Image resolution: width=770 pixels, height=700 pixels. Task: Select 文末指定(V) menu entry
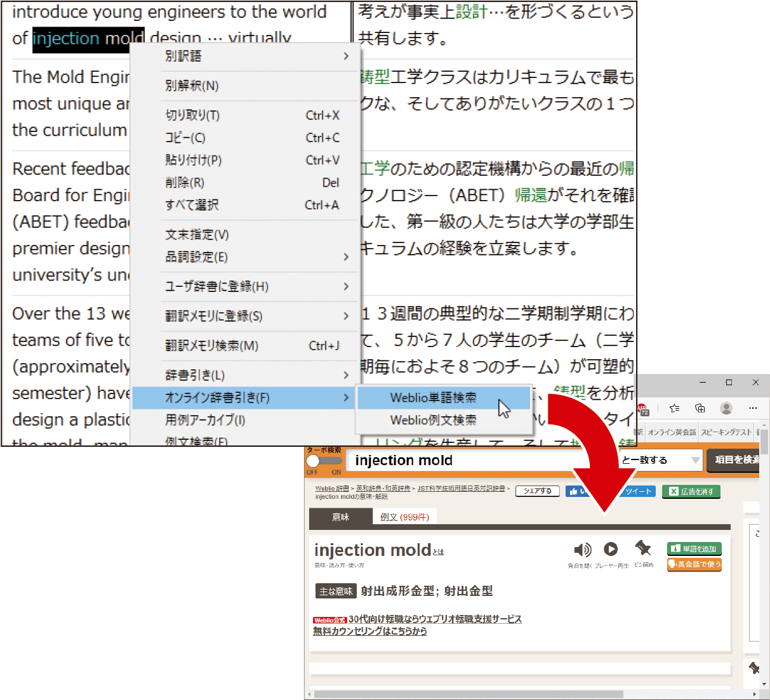coord(245,235)
